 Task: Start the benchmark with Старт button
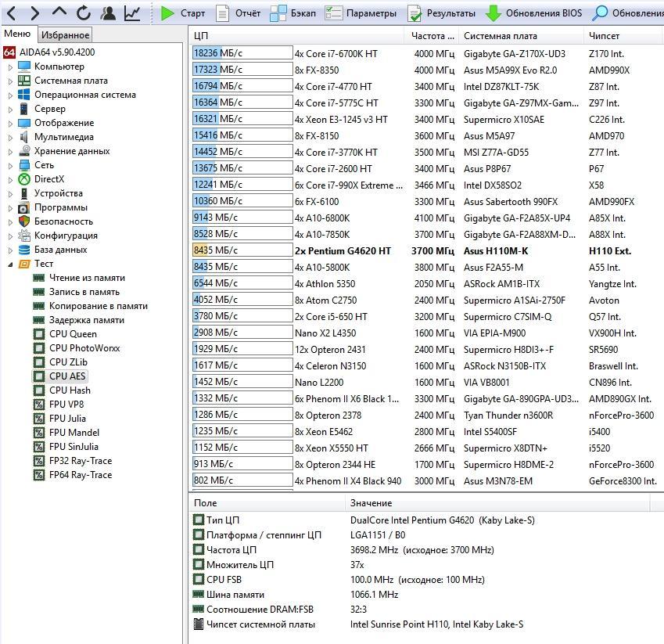pyautogui.click(x=183, y=13)
